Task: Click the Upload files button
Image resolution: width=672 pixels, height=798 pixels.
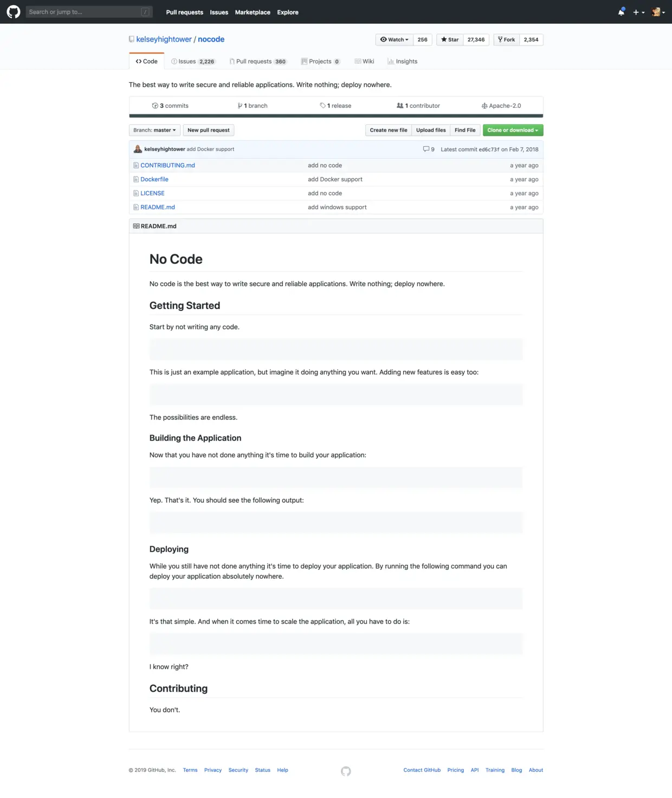Action: tap(431, 130)
